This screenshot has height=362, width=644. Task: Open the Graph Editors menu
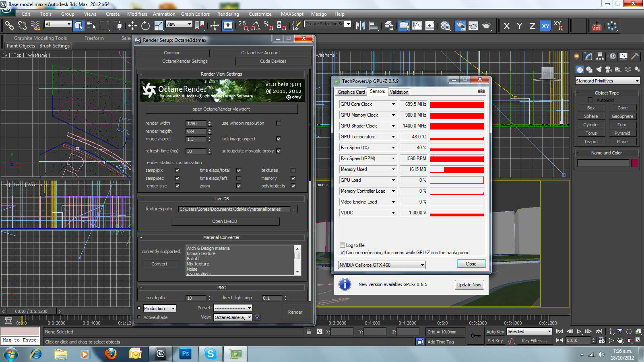[x=195, y=14]
